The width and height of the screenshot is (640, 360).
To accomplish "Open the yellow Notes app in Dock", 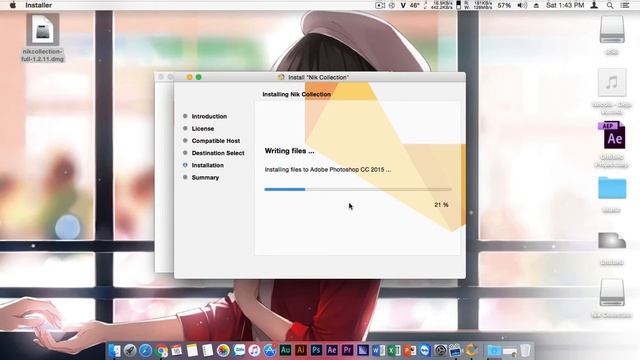I will coord(192,350).
